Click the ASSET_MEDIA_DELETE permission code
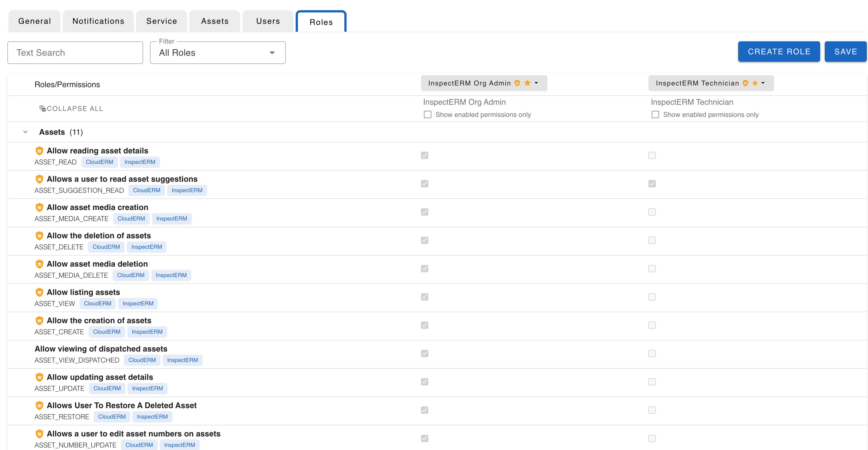868x450 pixels. [x=71, y=275]
